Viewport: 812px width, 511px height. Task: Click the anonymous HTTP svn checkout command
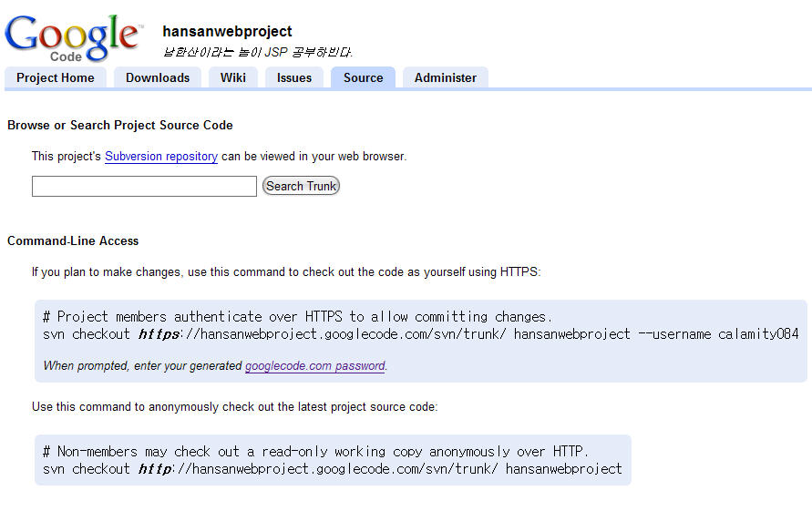332,469
